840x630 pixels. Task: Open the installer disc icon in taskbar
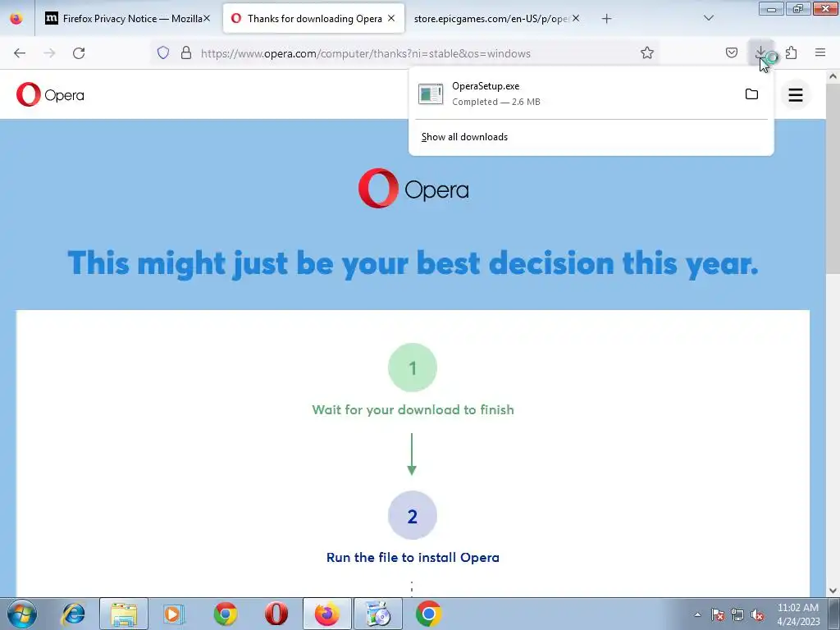coord(377,614)
